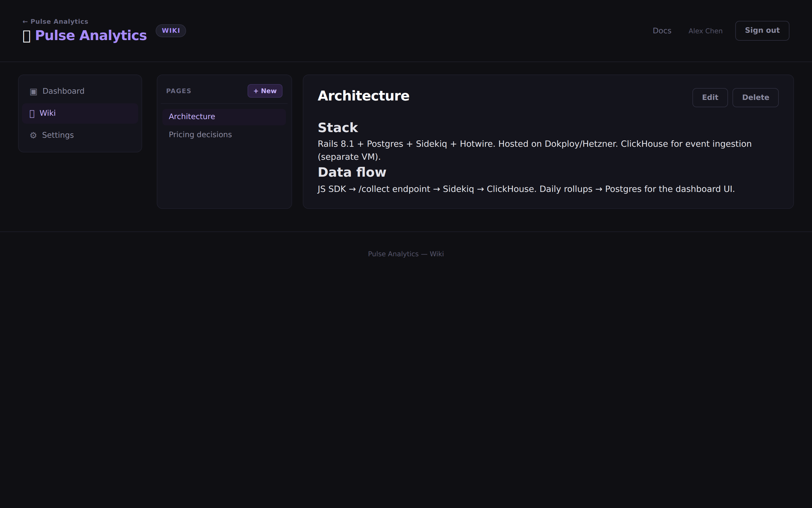The width and height of the screenshot is (812, 508).
Task: Open the Pricing decisions page
Action: 224,135
